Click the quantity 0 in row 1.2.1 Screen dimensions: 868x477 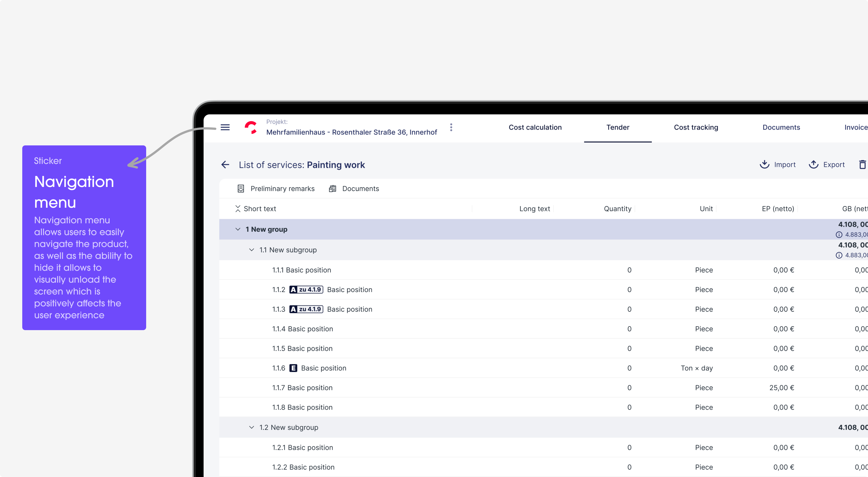tap(629, 447)
